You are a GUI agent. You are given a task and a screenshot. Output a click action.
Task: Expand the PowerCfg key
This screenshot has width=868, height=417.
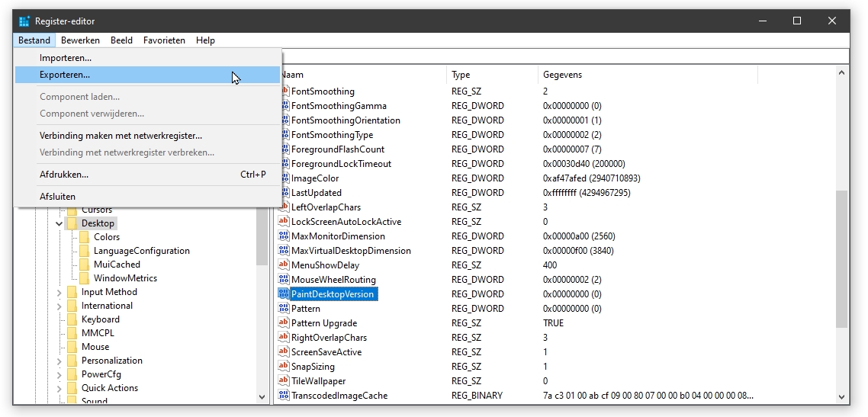coord(59,374)
